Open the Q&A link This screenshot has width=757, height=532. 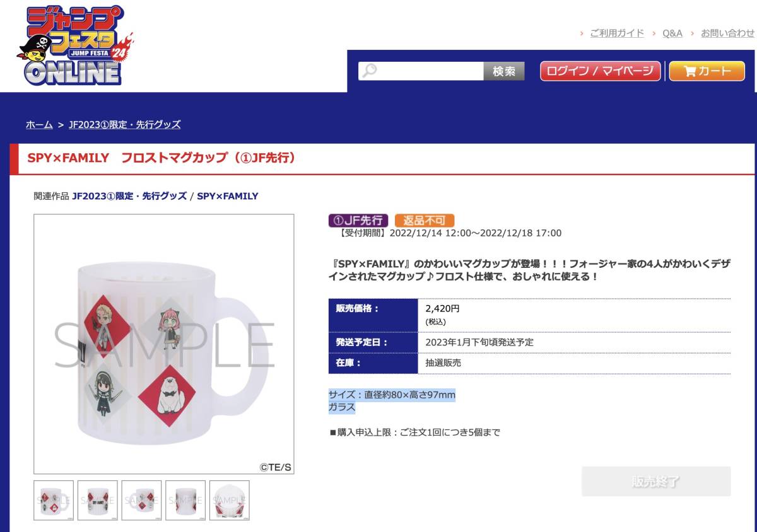(x=672, y=33)
